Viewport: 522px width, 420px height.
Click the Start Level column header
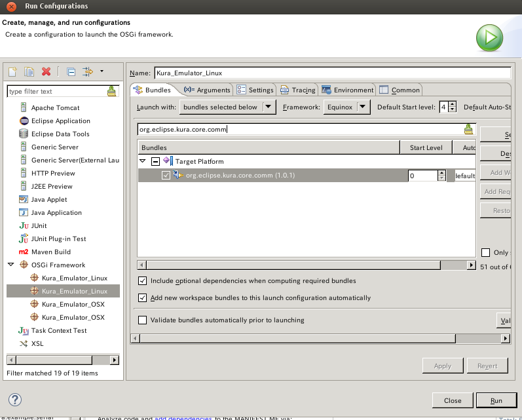[x=426, y=147]
